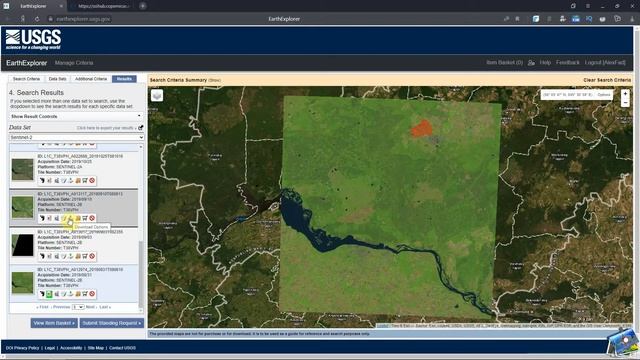The height and width of the screenshot is (360, 640).
Task: Toggle footprint for the black-thumbnail scene
Action: tap(42, 256)
